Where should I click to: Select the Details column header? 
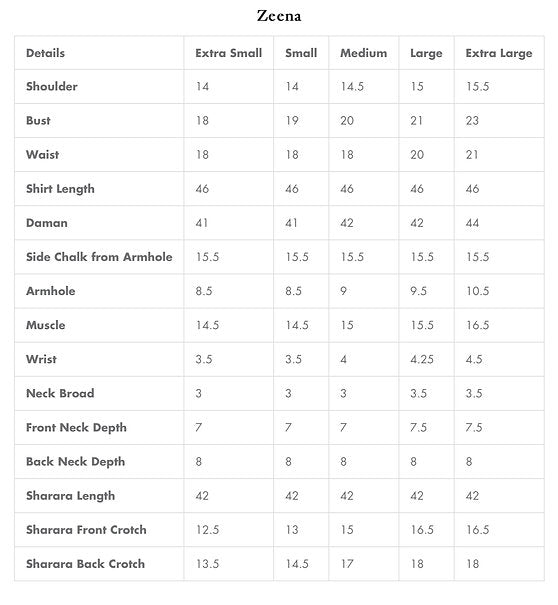click(x=45, y=53)
